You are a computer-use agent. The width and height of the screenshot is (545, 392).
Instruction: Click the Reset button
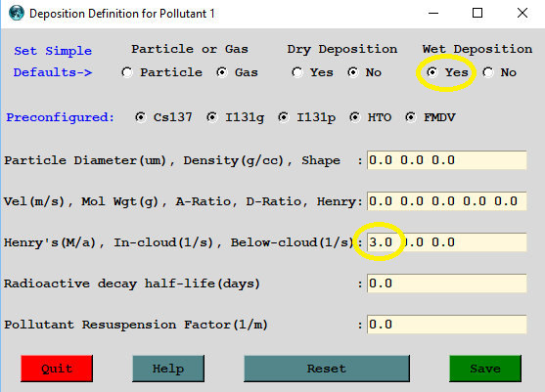coord(327,369)
